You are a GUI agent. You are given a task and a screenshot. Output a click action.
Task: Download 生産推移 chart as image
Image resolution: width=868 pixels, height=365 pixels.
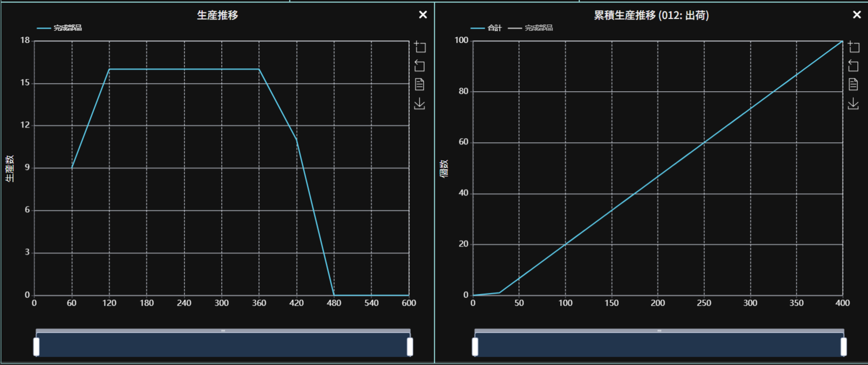click(x=419, y=103)
